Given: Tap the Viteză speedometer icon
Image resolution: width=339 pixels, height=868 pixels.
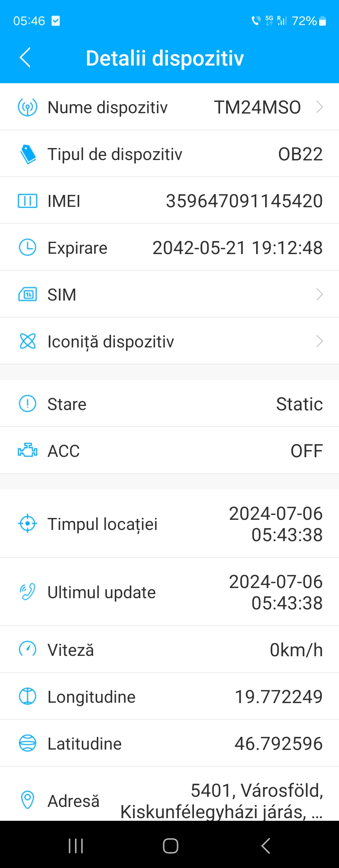Looking at the screenshot, I should point(27,649).
